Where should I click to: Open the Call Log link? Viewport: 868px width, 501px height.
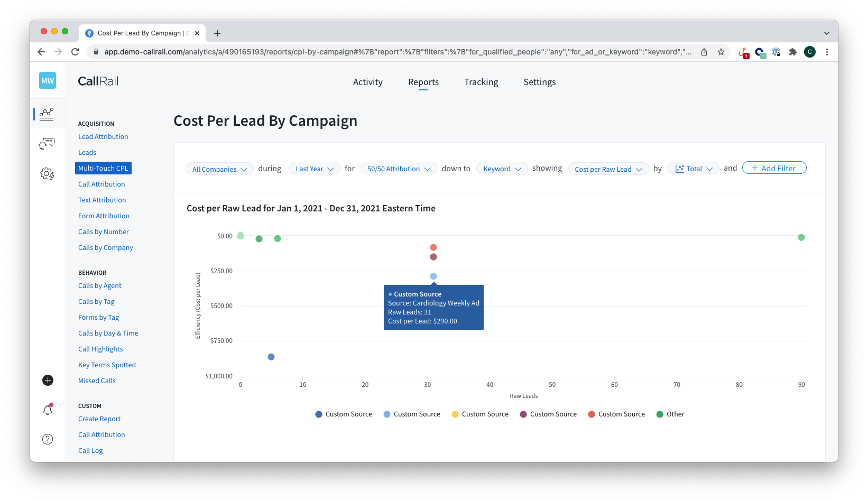(90, 450)
